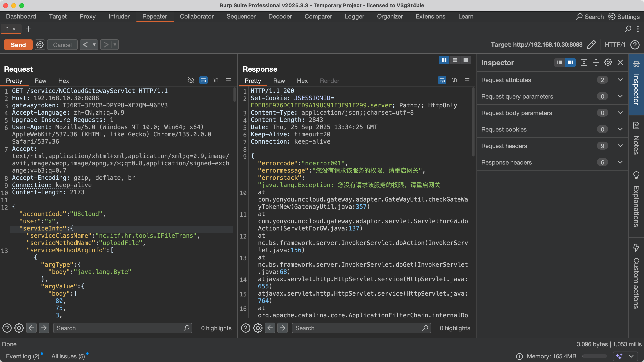
Task: Expand the Request headers section
Action: tap(620, 146)
